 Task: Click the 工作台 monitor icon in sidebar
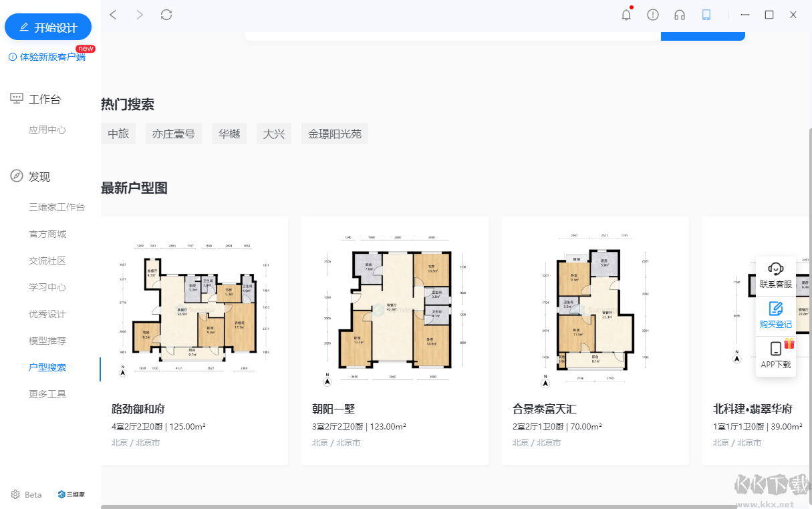tap(16, 98)
